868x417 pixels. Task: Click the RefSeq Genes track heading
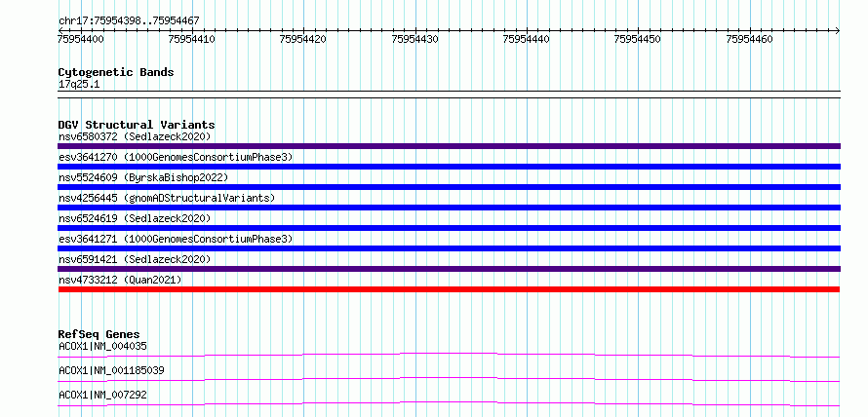pos(99,334)
